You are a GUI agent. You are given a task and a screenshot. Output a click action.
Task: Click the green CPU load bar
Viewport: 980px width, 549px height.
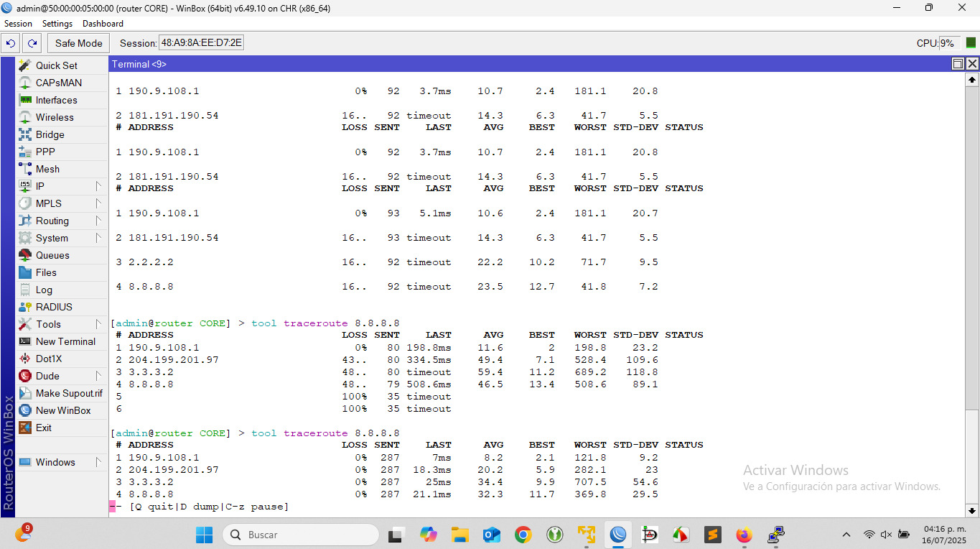tap(971, 43)
